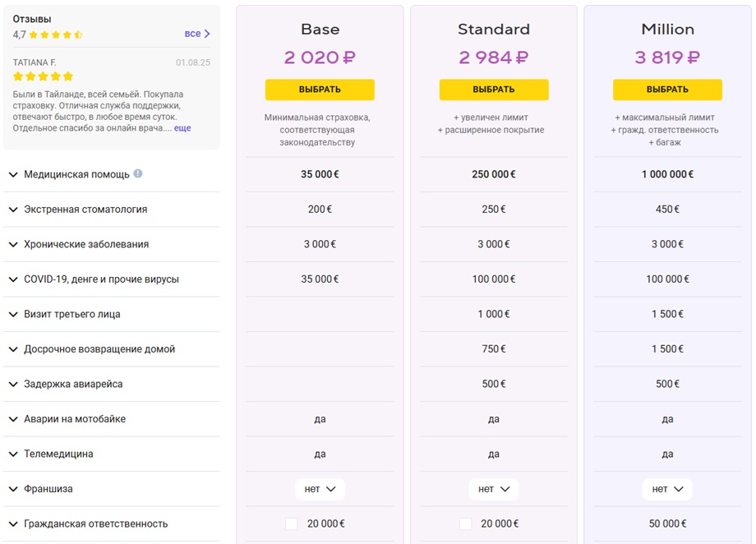This screenshot has height=544, width=756.
Task: Tick the 20 000 € checkbox in Standard plan
Action: (x=466, y=523)
